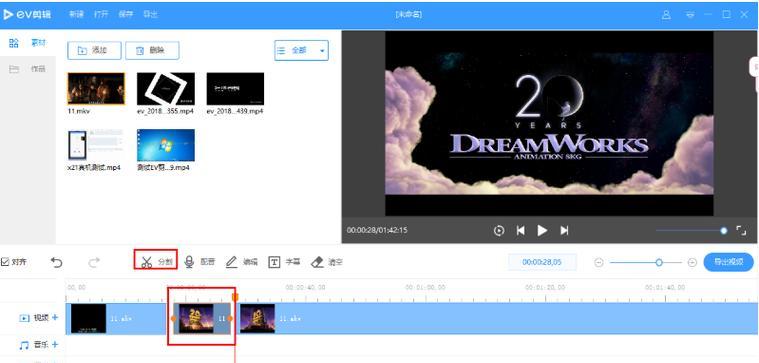759x363 pixels.
Task: Toggle fullscreen preview icon
Action: [x=741, y=230]
